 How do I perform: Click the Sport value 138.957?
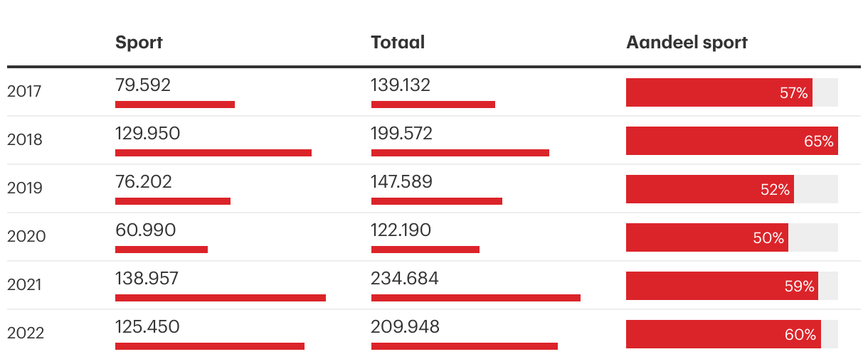click(147, 279)
